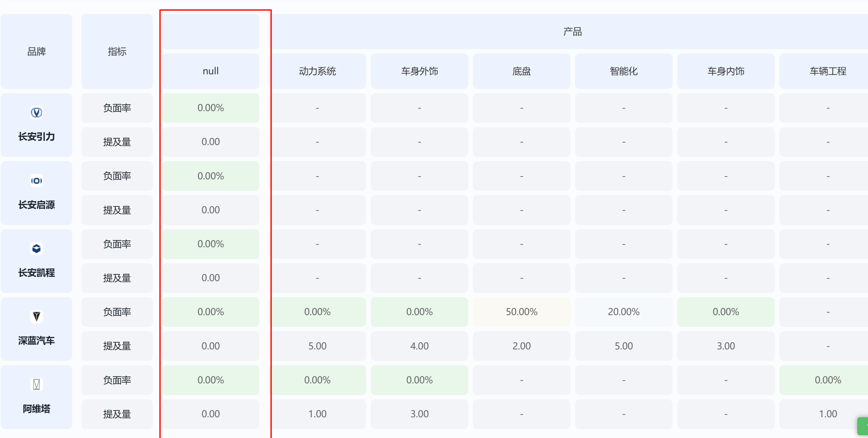The height and width of the screenshot is (438, 868).
Task: Select the 50.00% 底盘 cell for 深蓝汽车
Action: point(522,312)
